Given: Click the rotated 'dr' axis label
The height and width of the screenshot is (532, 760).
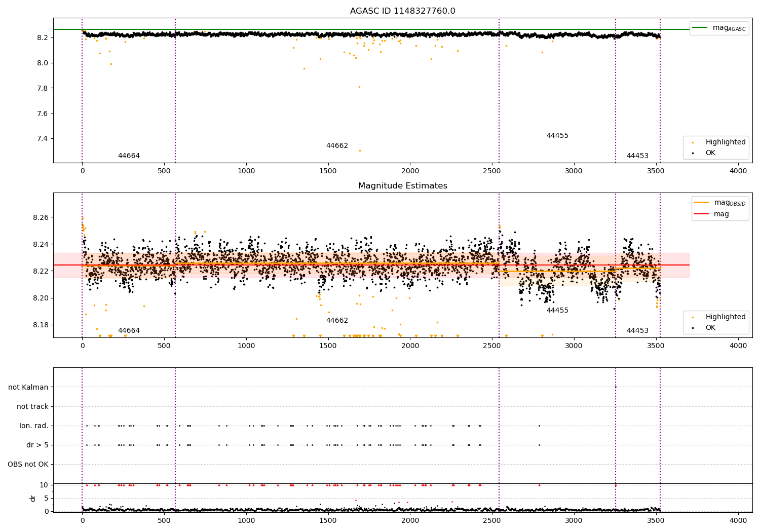Looking at the screenshot, I should click(33, 499).
